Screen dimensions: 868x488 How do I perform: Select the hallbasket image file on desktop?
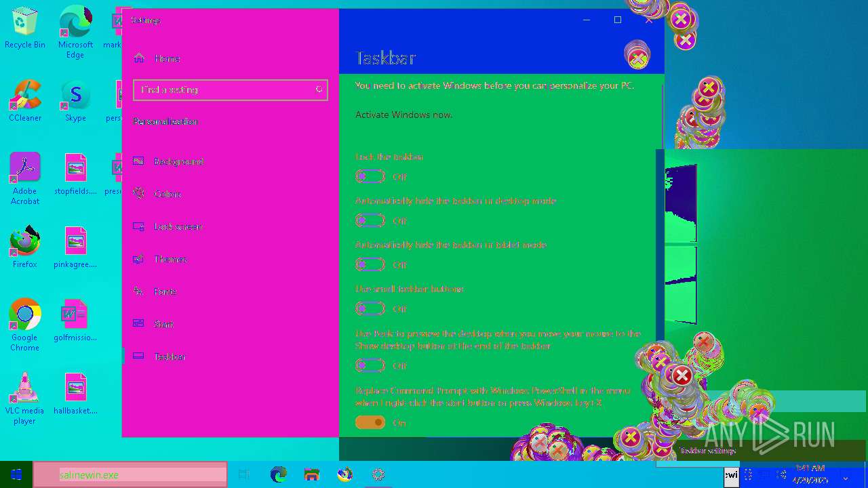(75, 394)
